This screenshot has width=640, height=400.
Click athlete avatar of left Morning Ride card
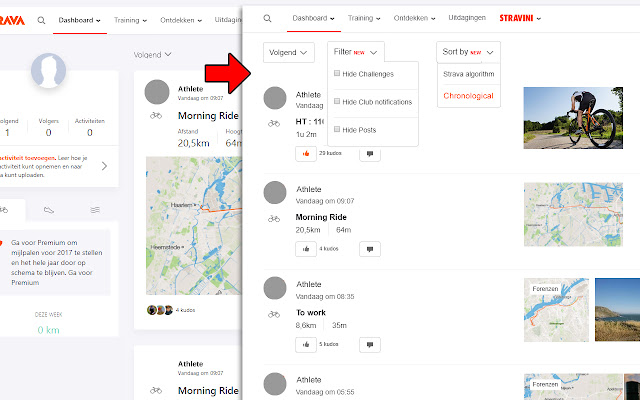[x=157, y=92]
